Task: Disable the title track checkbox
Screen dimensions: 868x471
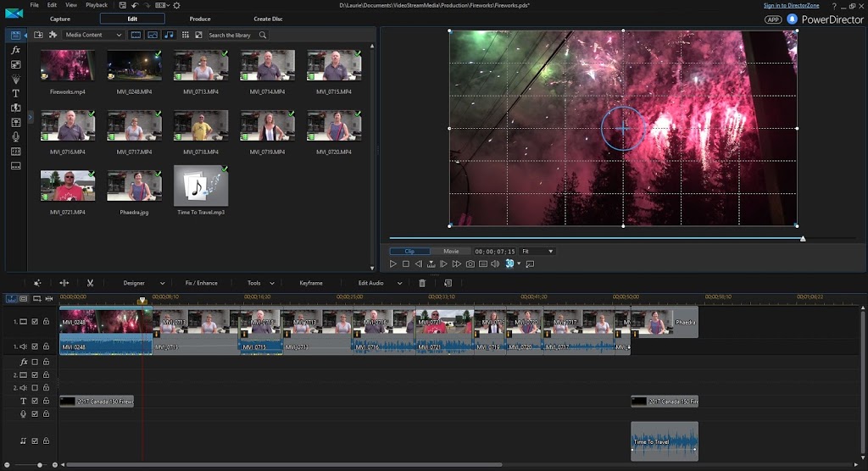Action: point(35,401)
